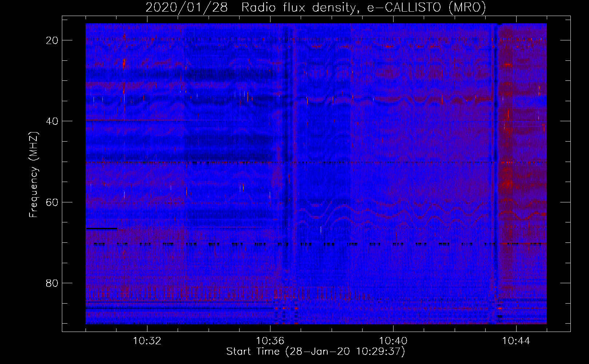Click the 'Start Time (28-Jan-20 10:29:37)' axis label
The image size is (589, 364).
[x=316, y=352]
